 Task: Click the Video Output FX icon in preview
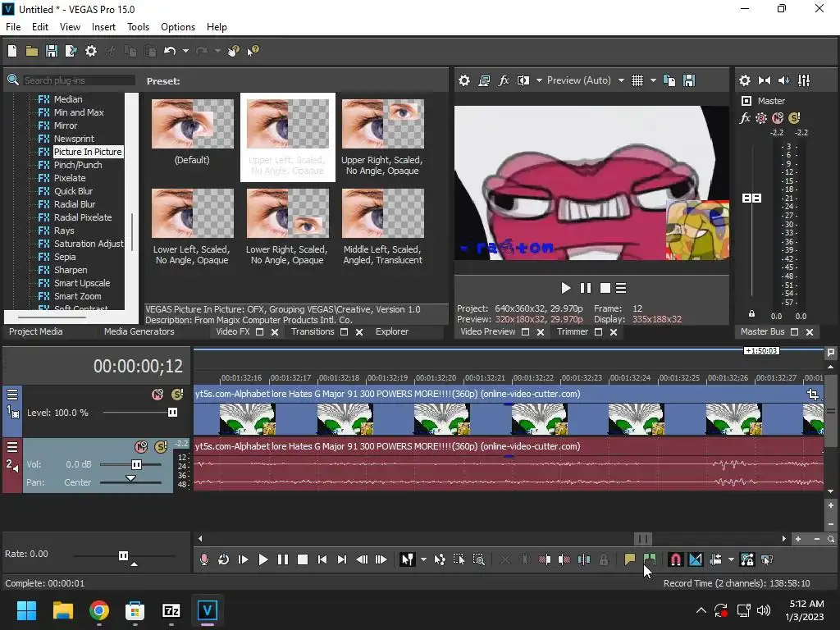coord(504,80)
